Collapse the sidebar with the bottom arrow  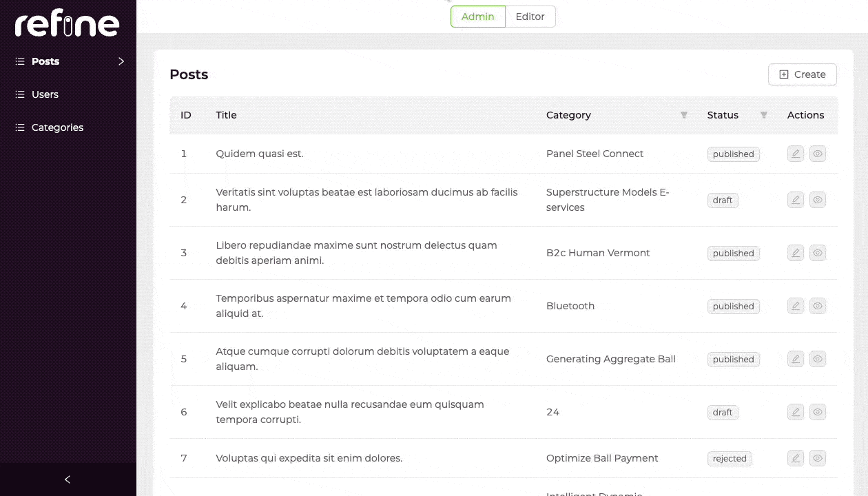[68, 479]
